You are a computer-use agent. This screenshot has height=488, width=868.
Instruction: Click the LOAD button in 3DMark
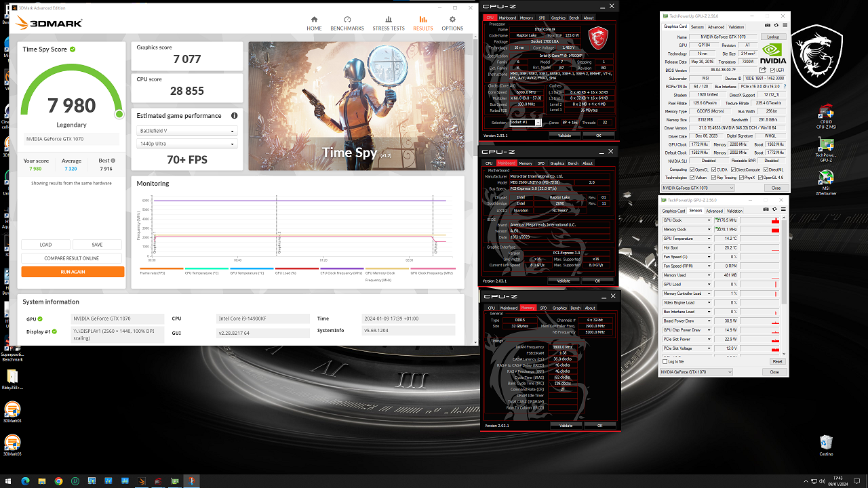coord(46,245)
